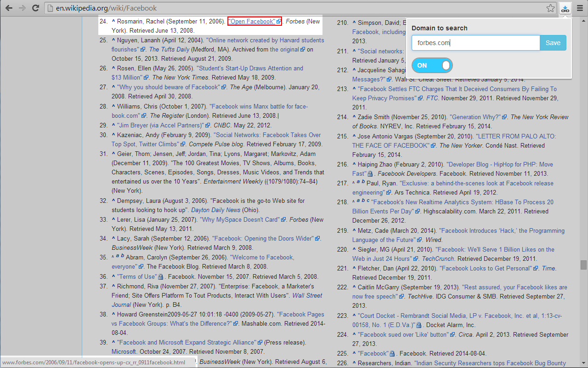This screenshot has width=588, height=368.
Task: Open TechCrunch link in reference 220
Action: (x=438, y=259)
